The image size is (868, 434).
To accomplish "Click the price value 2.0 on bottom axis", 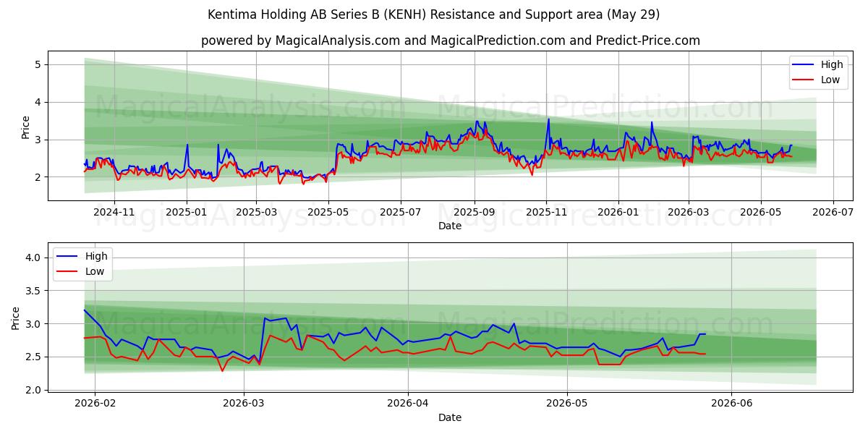I will coord(34,390).
